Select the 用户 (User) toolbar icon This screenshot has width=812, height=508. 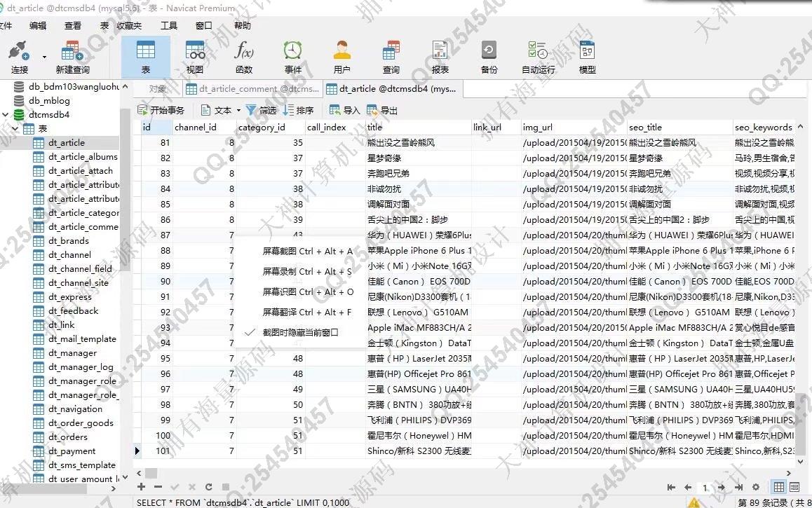341,57
